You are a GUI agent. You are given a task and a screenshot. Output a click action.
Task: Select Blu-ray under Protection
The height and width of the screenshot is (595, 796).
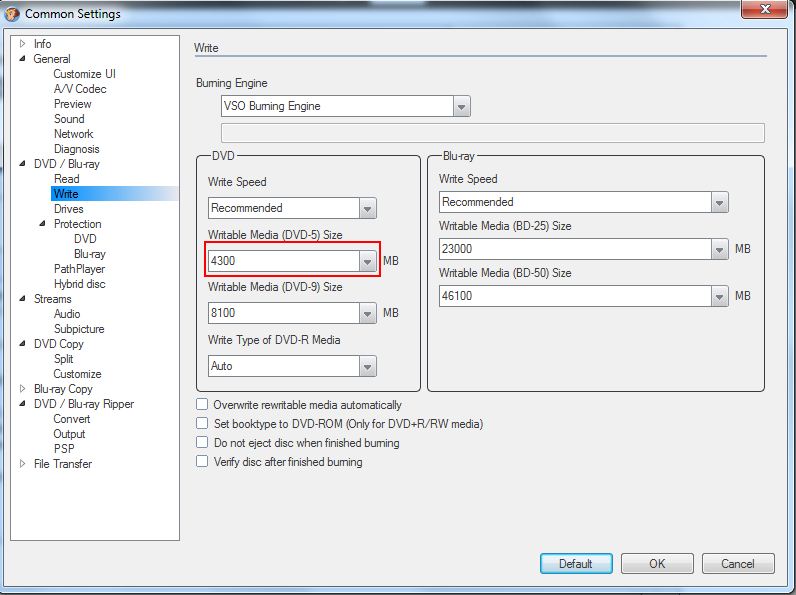point(90,254)
